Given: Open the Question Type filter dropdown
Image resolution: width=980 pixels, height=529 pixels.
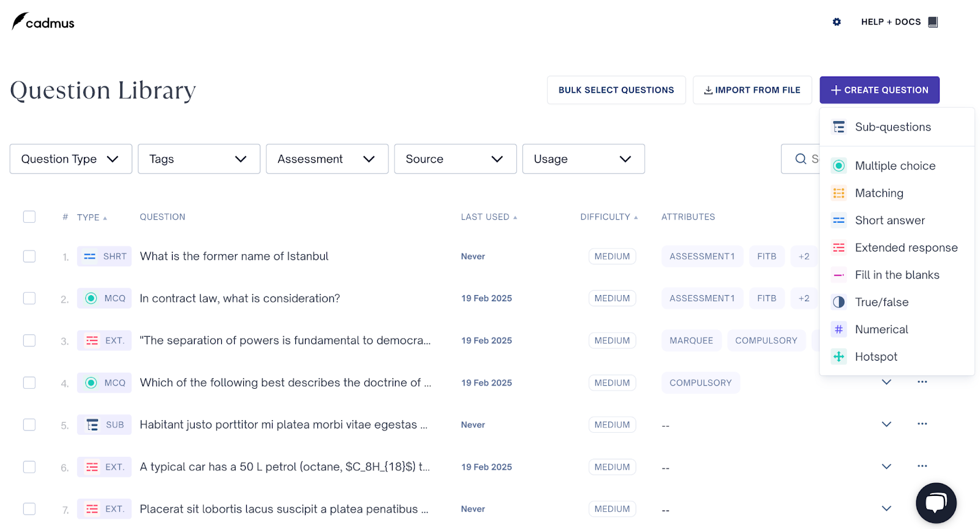Looking at the screenshot, I should [x=71, y=159].
